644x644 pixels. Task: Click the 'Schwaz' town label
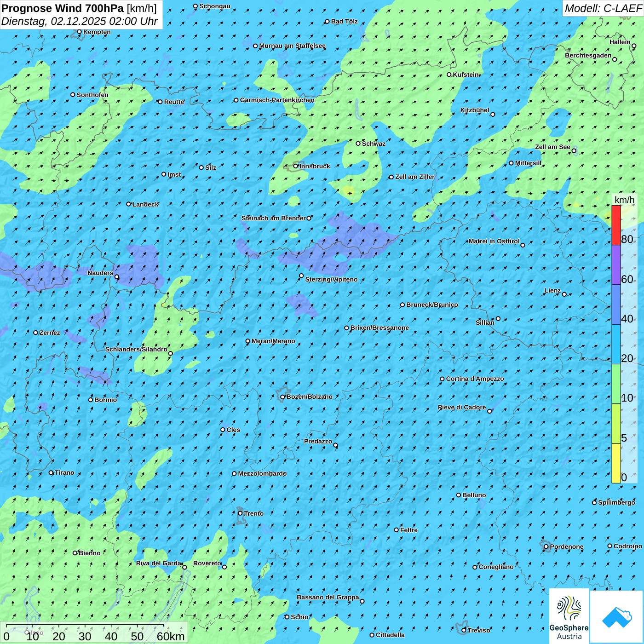click(x=374, y=144)
